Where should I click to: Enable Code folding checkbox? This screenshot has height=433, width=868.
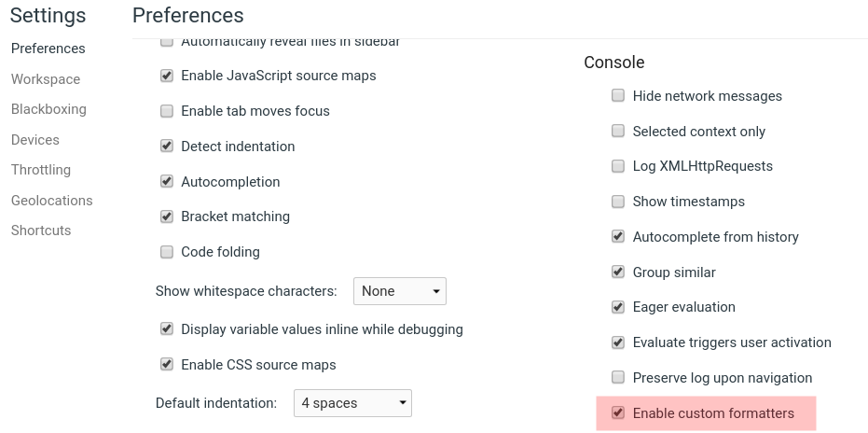click(x=167, y=252)
